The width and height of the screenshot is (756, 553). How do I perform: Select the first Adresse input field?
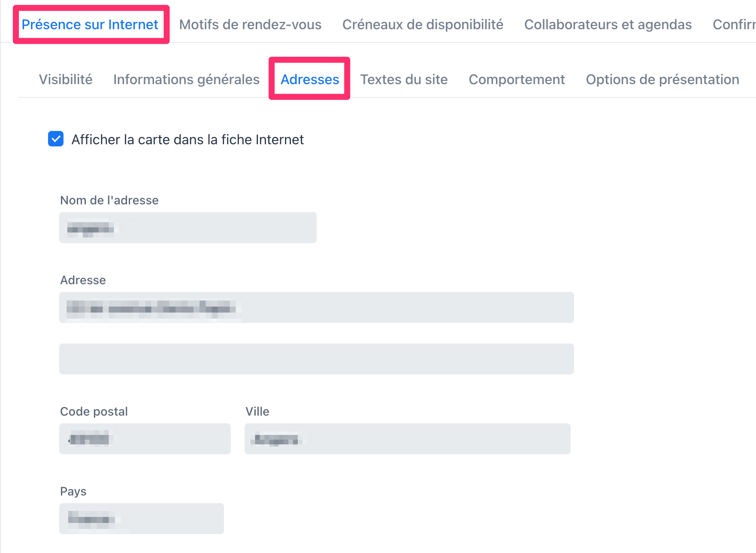pos(317,307)
